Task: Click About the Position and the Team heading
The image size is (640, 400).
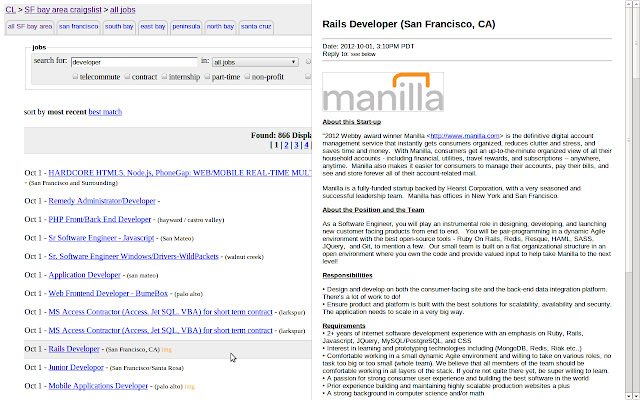Action: point(373,210)
